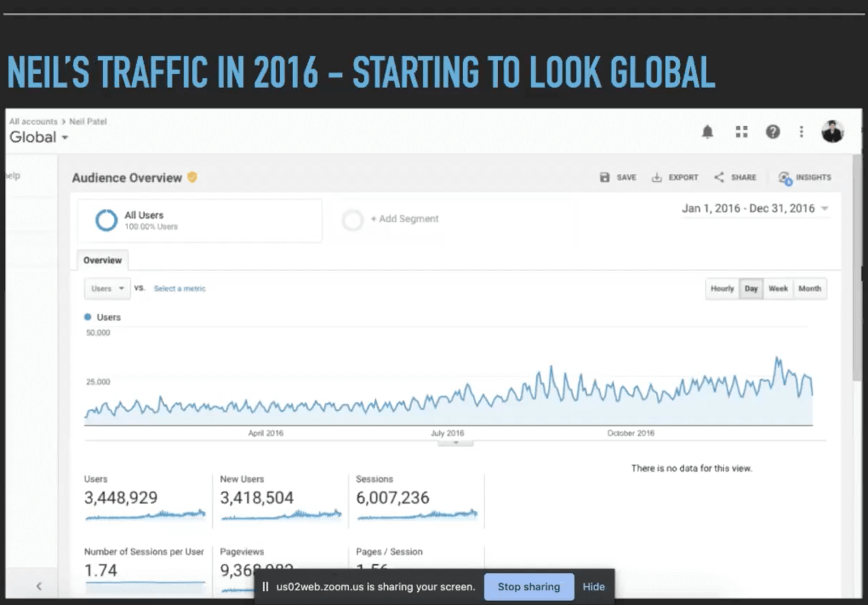The height and width of the screenshot is (605, 868).
Task: Open the Google apps grid icon
Action: click(742, 132)
